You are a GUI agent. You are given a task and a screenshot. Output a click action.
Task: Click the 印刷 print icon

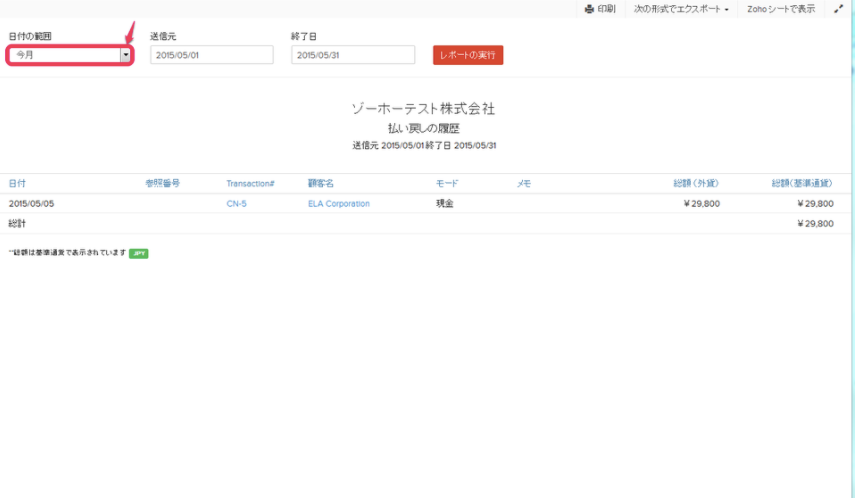(590, 9)
